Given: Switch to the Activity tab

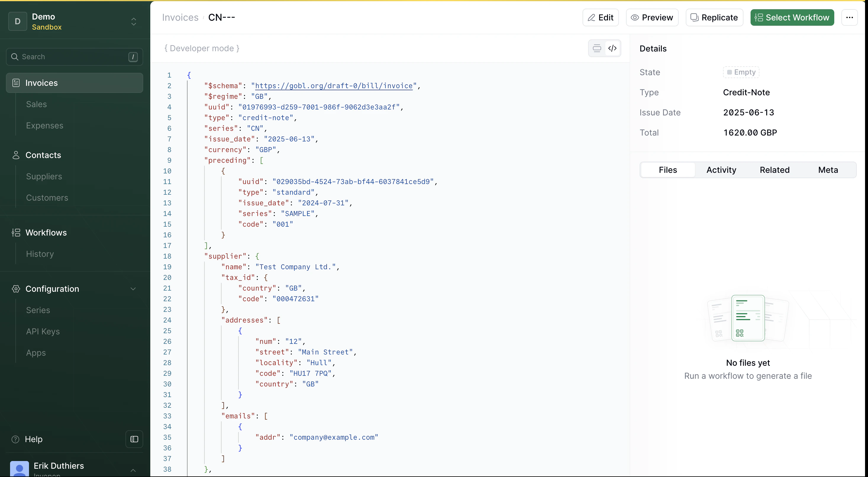Looking at the screenshot, I should coord(721,170).
